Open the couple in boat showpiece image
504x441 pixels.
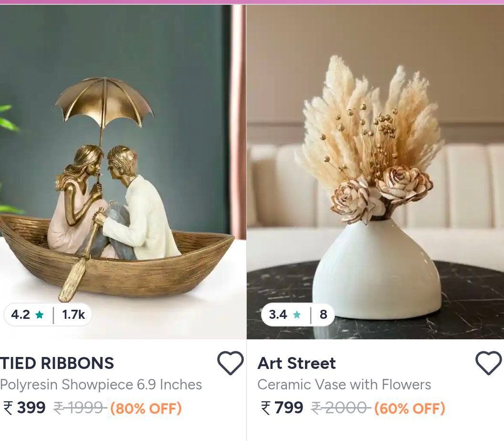point(123,172)
